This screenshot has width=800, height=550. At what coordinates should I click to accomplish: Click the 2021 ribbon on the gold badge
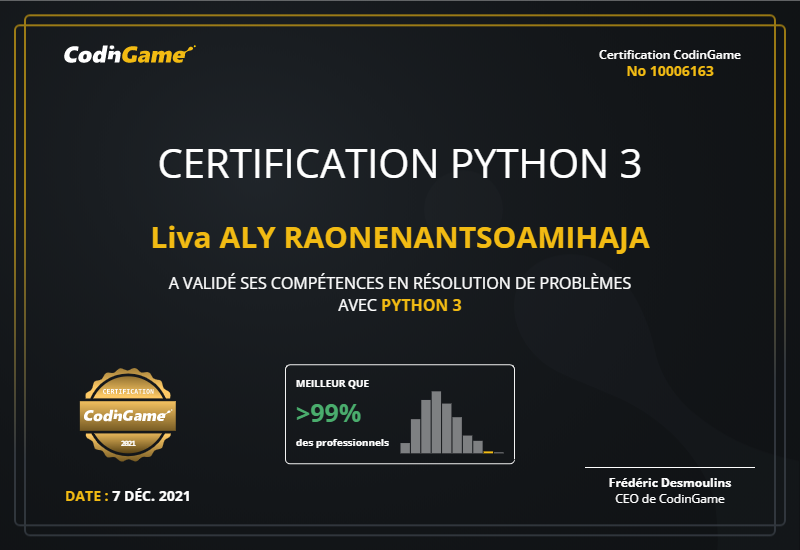click(x=128, y=442)
